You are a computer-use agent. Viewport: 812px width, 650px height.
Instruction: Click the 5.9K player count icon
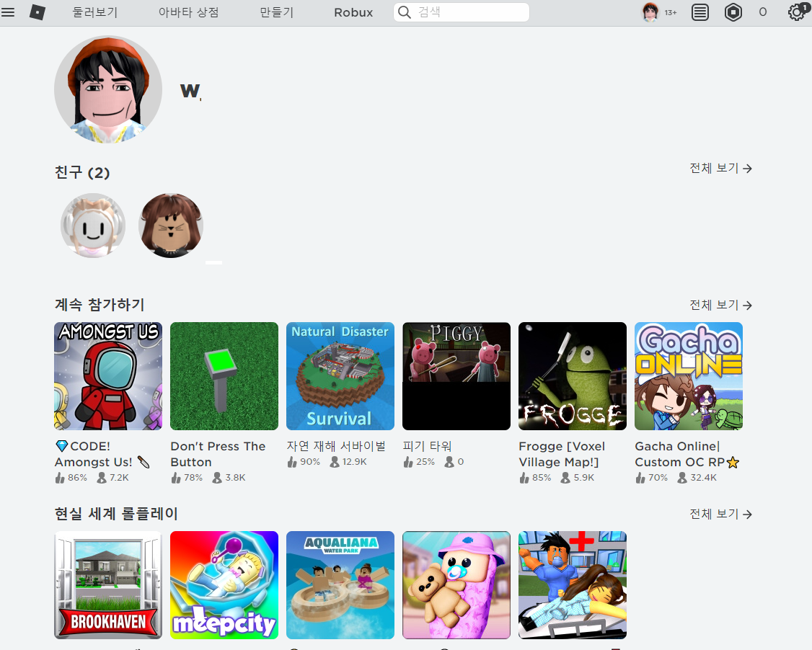pyautogui.click(x=565, y=478)
